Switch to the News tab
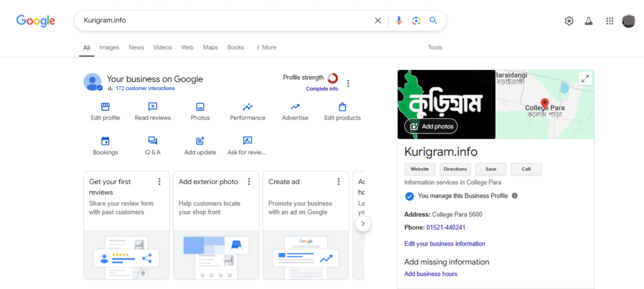The image size is (644, 289). coord(136,47)
